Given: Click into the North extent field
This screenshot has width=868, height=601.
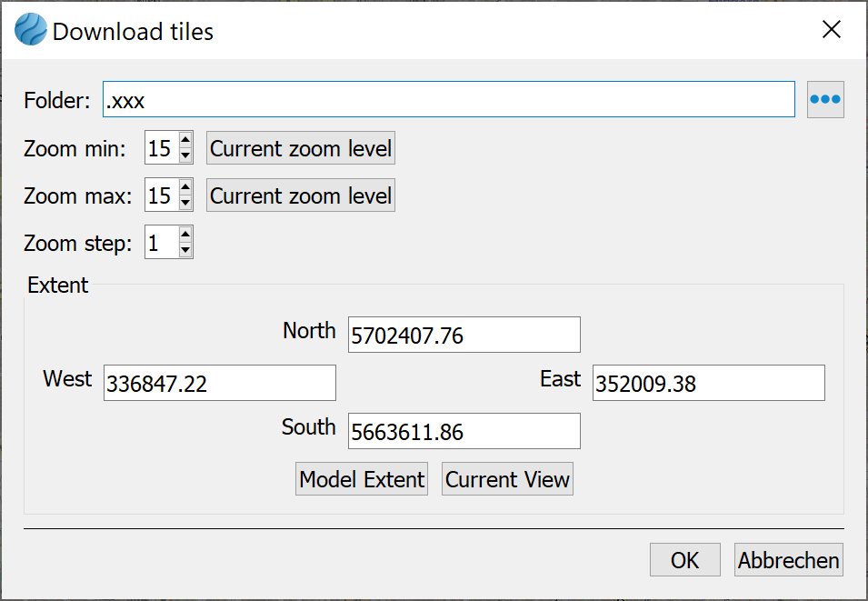Looking at the screenshot, I should pyautogui.click(x=464, y=336).
